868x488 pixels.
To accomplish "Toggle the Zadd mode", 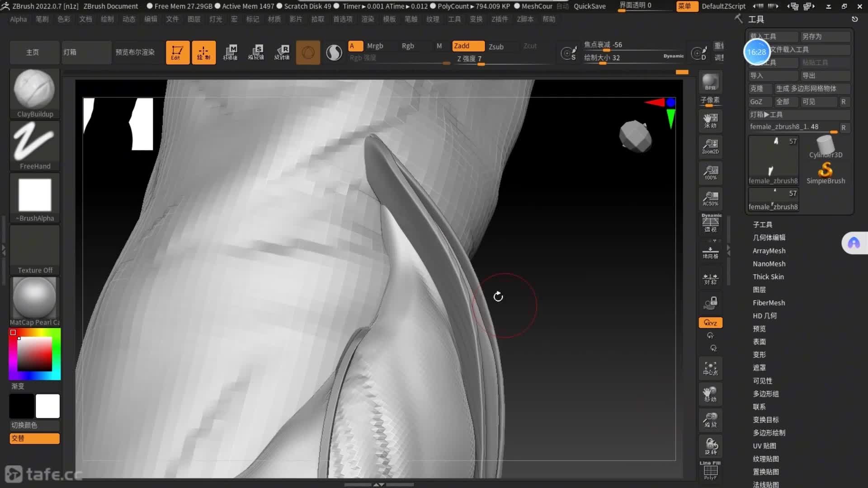I will (467, 46).
